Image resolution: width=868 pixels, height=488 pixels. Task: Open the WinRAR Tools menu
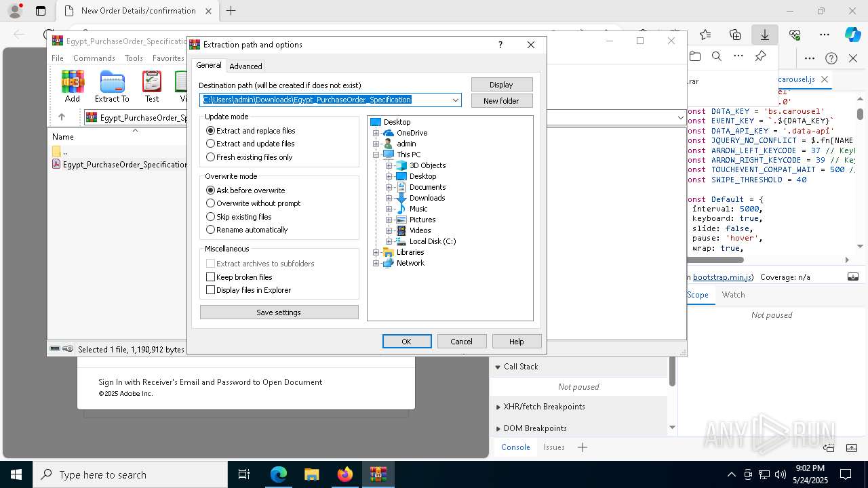134,58
